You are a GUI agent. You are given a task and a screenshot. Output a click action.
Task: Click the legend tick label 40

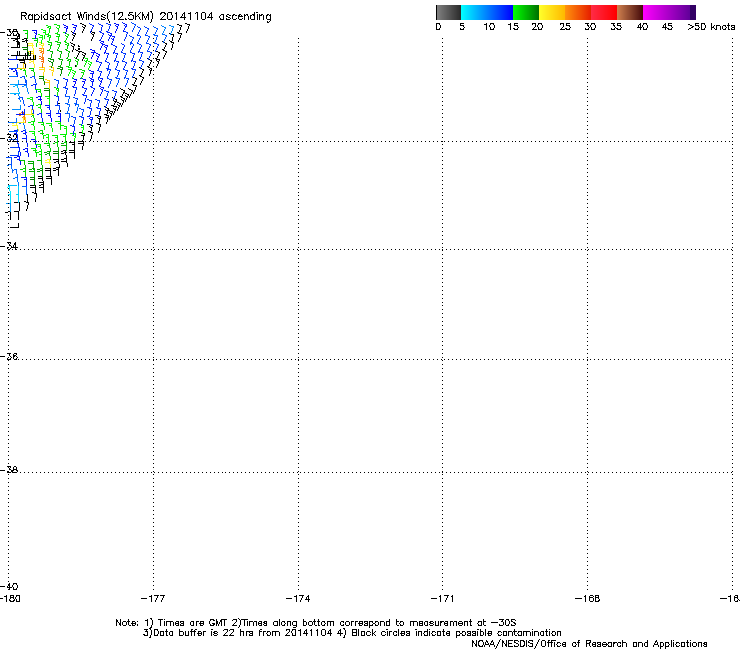642,27
